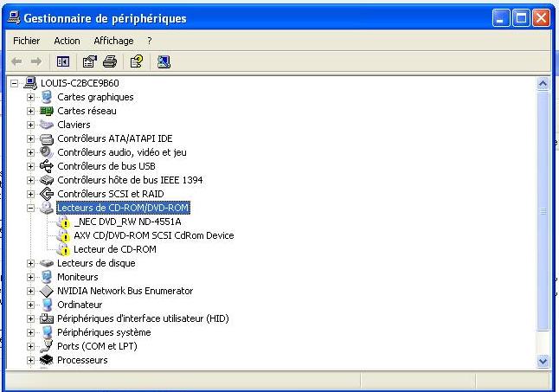Viewport: 559px width, 392px height.
Task: Click the scrollbar down arrow in device list
Action: click(x=543, y=361)
